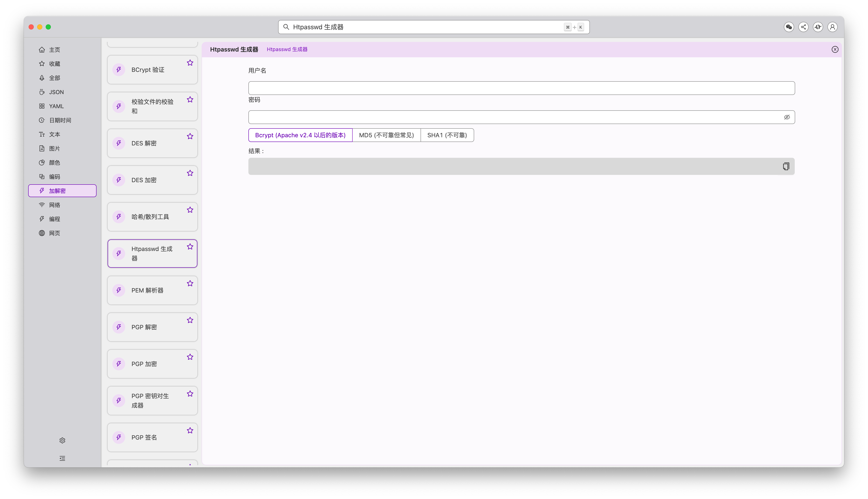Open 颜色 category in sidebar
The image size is (868, 499).
pos(62,162)
